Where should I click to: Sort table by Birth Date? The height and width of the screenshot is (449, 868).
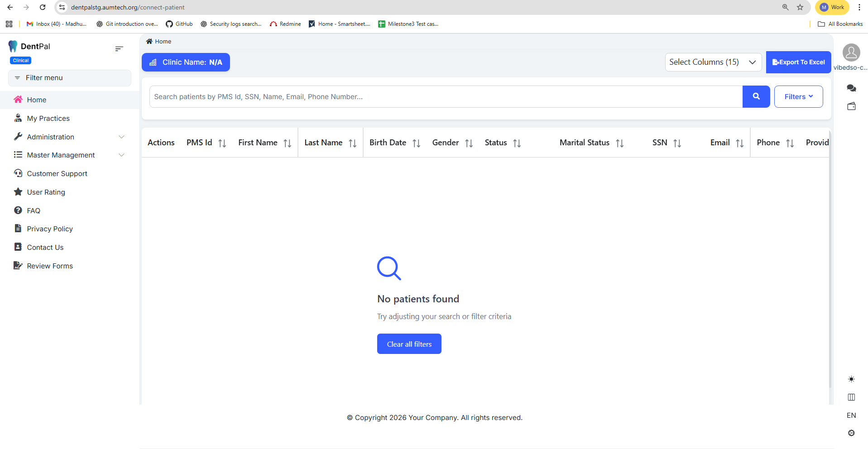pos(416,143)
